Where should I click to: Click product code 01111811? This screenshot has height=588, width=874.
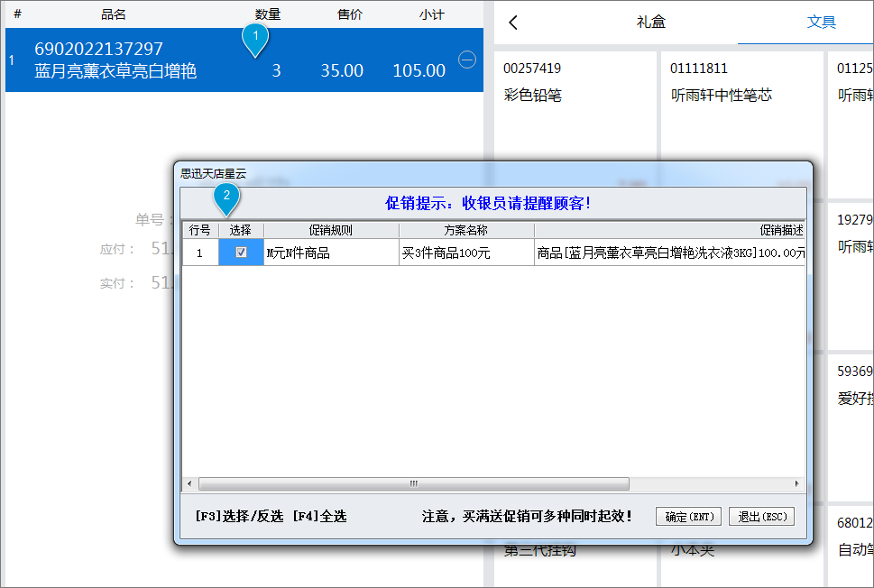[x=699, y=69]
